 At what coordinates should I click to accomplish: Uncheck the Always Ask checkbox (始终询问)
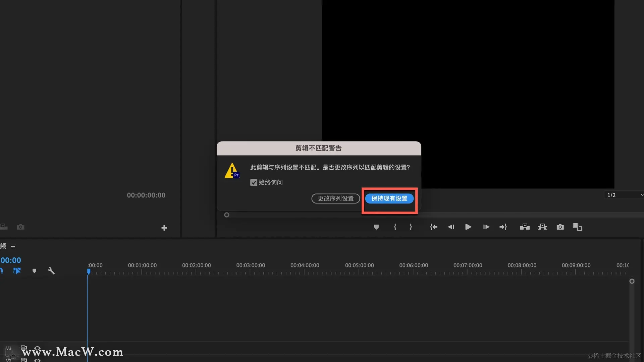pos(254,182)
